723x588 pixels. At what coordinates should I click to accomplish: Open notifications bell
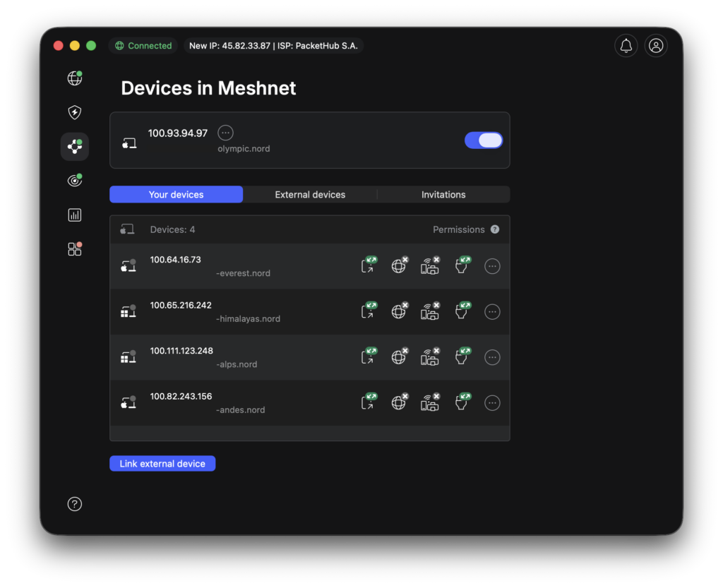pyautogui.click(x=626, y=46)
